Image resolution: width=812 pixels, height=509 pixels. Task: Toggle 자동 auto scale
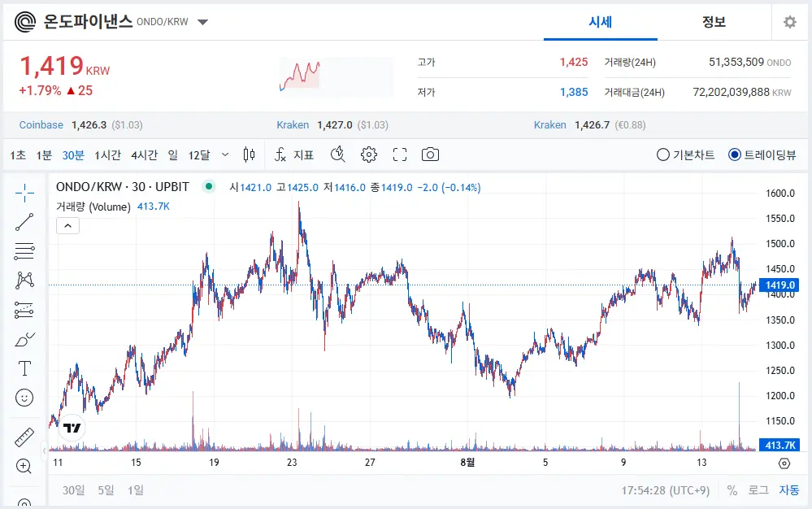click(x=789, y=489)
